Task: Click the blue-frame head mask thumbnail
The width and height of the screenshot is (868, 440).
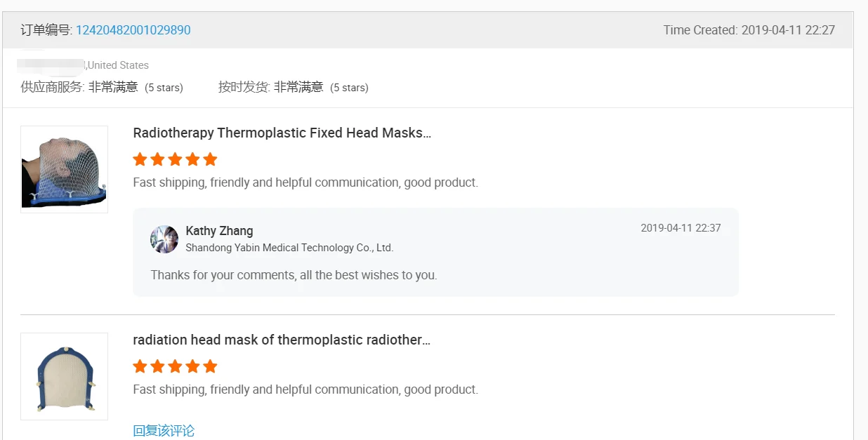Action: pyautogui.click(x=64, y=376)
